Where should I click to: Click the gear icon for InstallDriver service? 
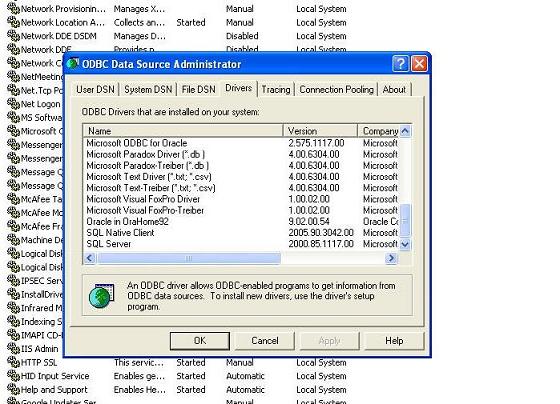[13, 294]
